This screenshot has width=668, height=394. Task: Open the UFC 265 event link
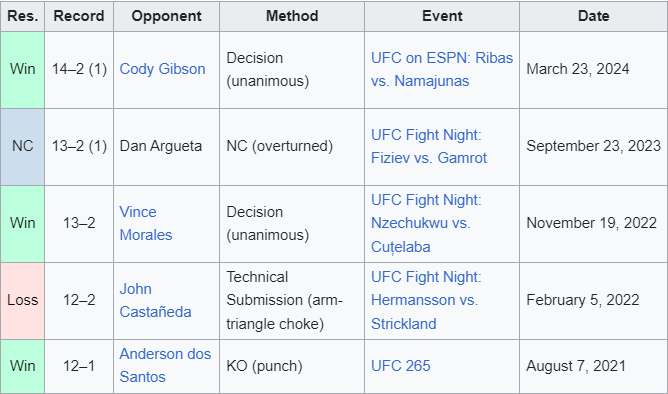tap(400, 366)
